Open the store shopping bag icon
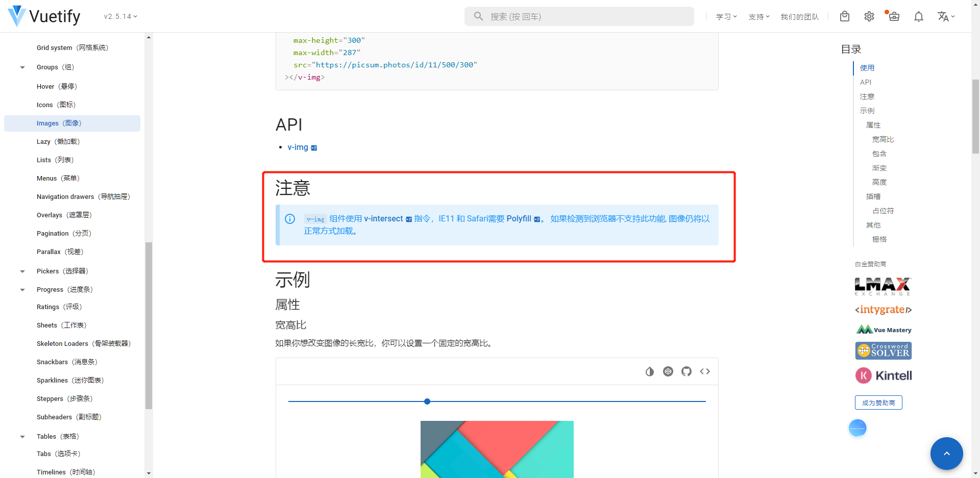Viewport: 980px width, 478px height. pyautogui.click(x=845, y=16)
